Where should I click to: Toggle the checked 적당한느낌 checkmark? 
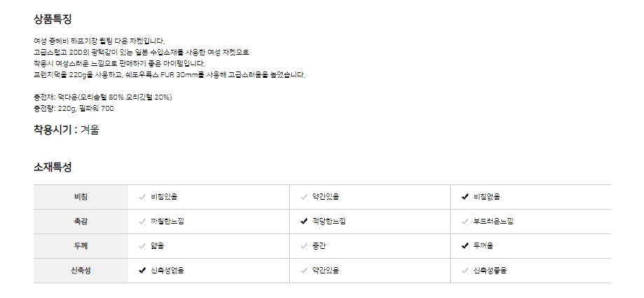click(304, 222)
